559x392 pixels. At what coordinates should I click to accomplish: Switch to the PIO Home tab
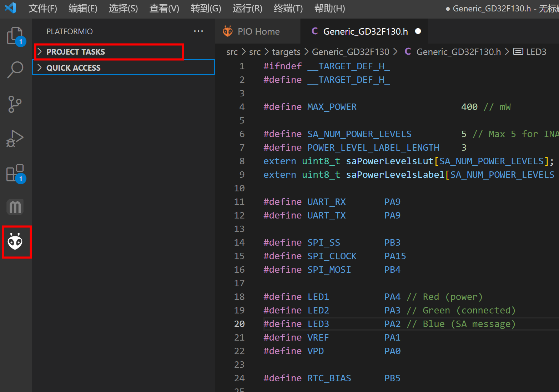pos(258,31)
